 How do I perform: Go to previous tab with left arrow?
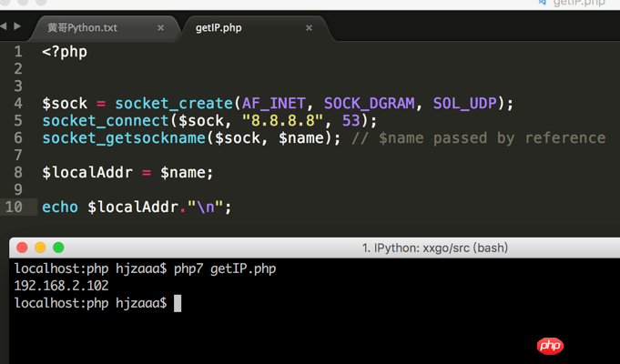4,26
